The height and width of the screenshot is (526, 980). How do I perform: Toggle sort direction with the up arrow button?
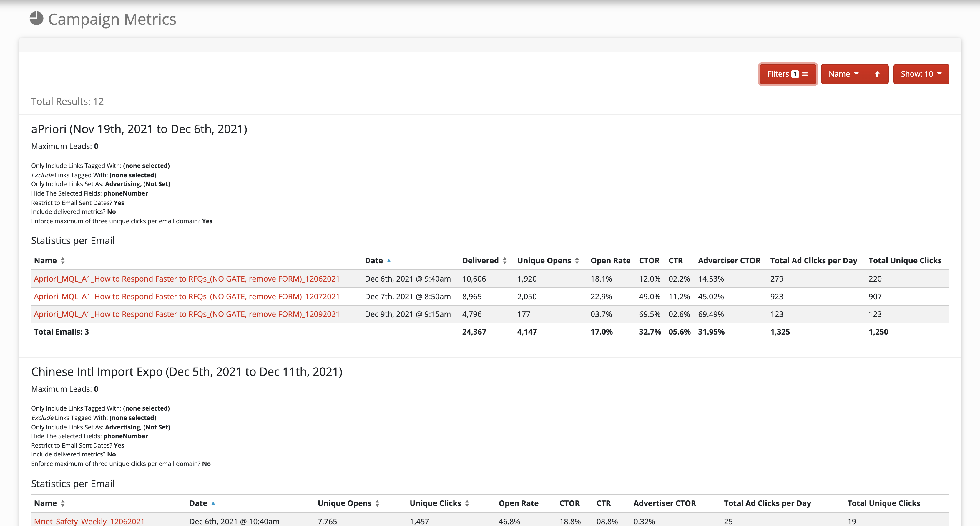coord(877,74)
